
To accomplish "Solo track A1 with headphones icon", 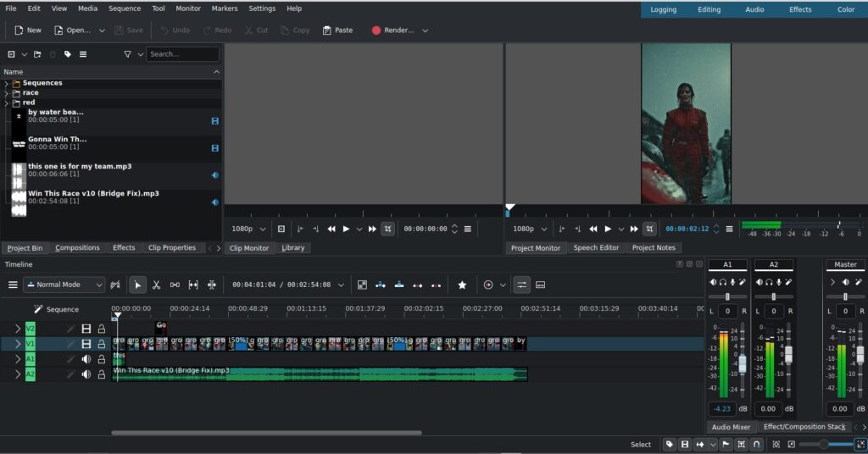I will tap(722, 282).
